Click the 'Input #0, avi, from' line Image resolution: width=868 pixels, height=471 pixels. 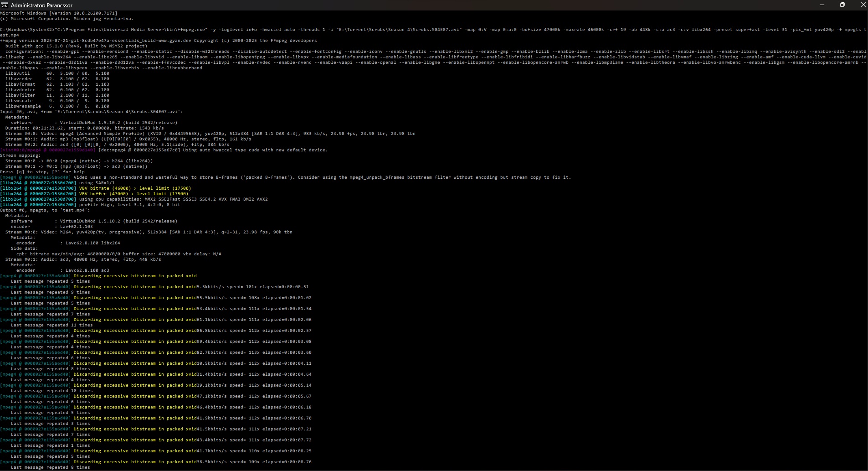point(92,112)
